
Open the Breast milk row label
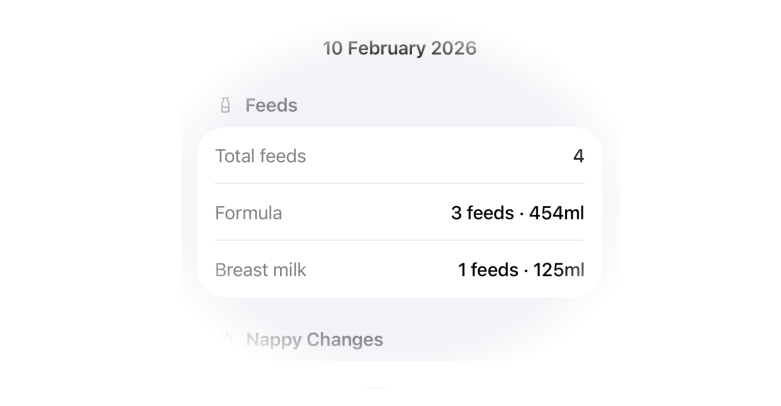(x=261, y=270)
